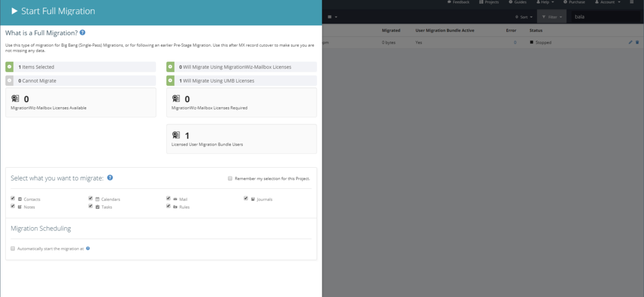644x297 pixels.
Task: Open the Help dropdown menu
Action: click(x=545, y=2)
